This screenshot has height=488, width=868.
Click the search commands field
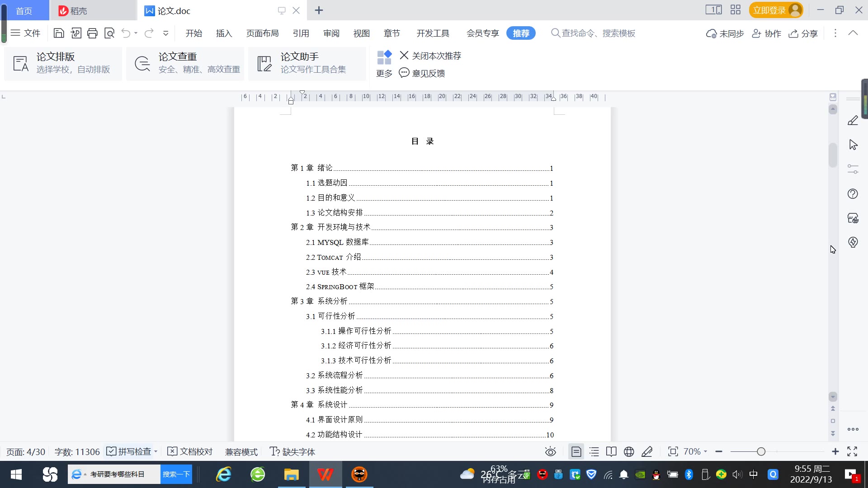coord(593,33)
